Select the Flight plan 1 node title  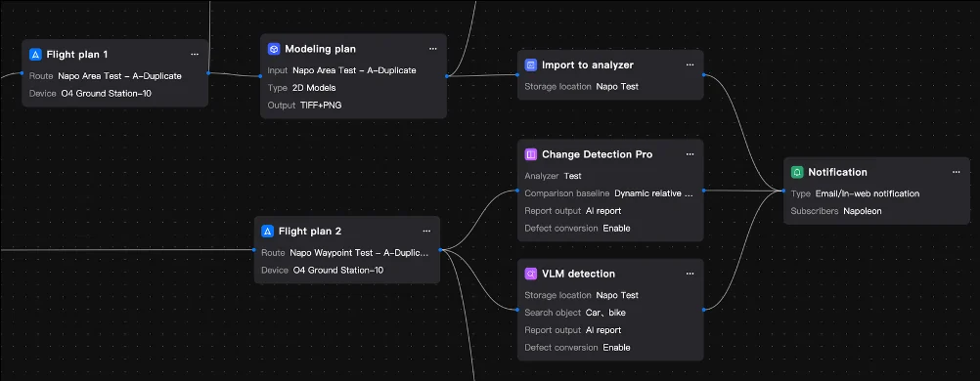pyautogui.click(x=77, y=55)
